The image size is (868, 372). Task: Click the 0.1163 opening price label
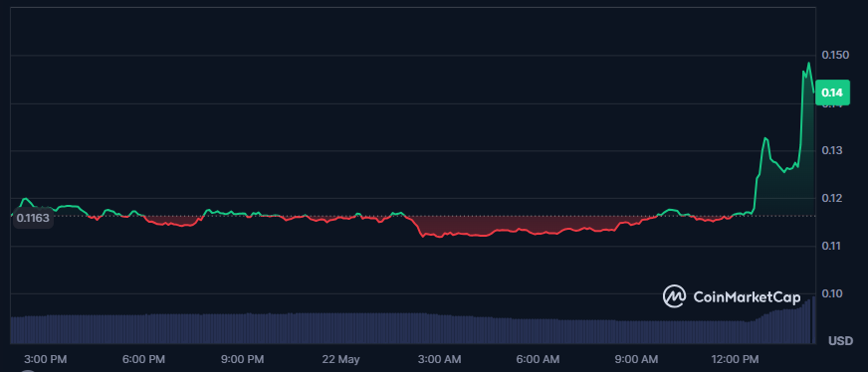pos(33,218)
